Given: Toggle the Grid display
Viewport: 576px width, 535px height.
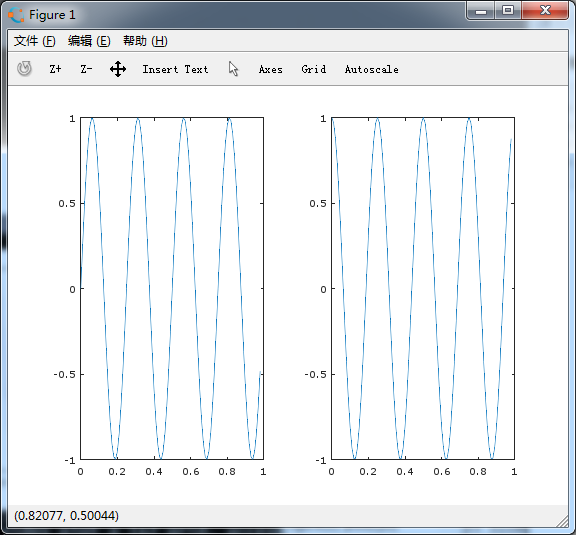Looking at the screenshot, I should tap(314, 69).
